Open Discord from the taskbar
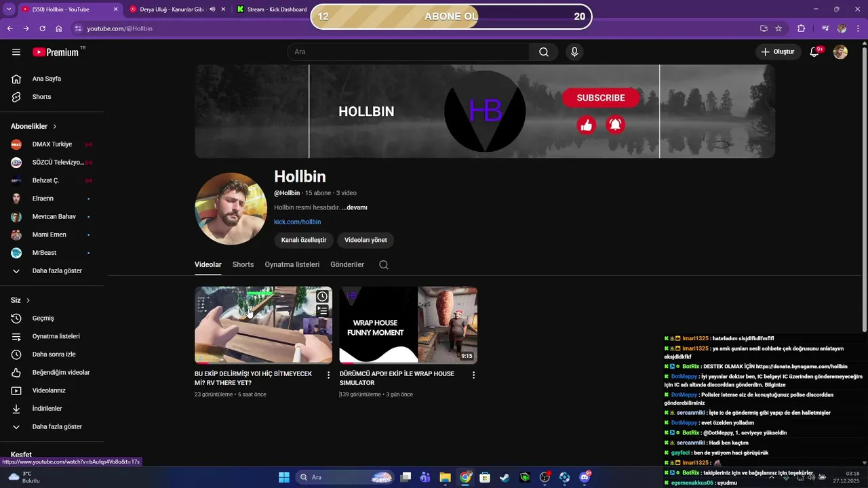Image resolution: width=868 pixels, height=488 pixels. 585,477
